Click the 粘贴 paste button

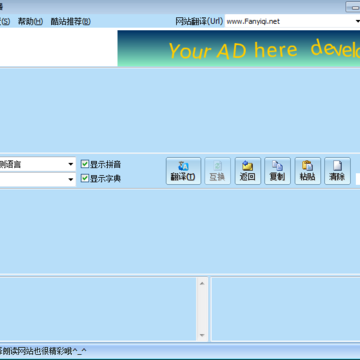click(307, 171)
